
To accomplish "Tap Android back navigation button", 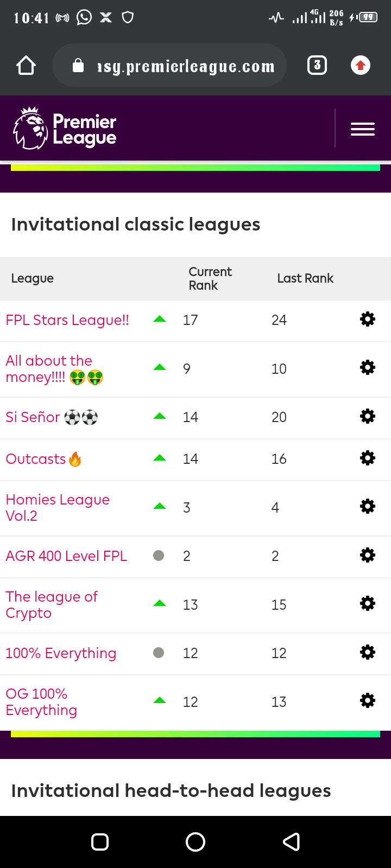I will point(292,842).
